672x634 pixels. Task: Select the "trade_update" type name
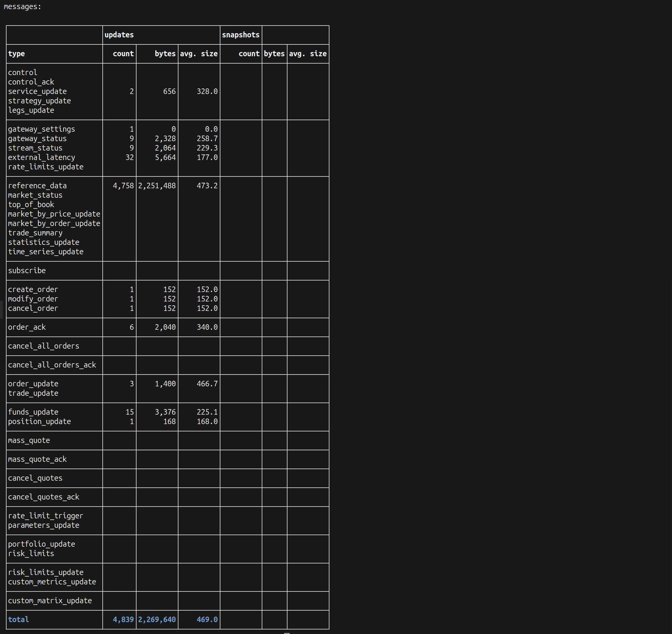33,393
